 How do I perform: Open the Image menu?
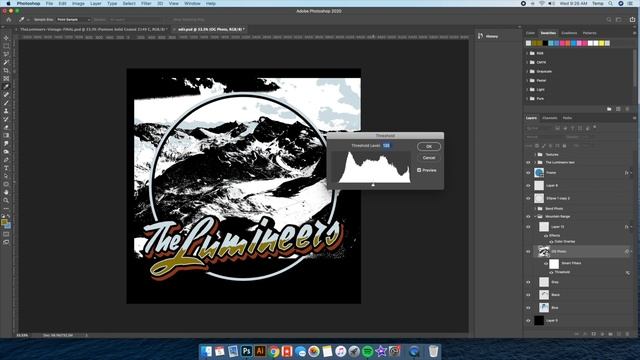pyautogui.click(x=78, y=3)
